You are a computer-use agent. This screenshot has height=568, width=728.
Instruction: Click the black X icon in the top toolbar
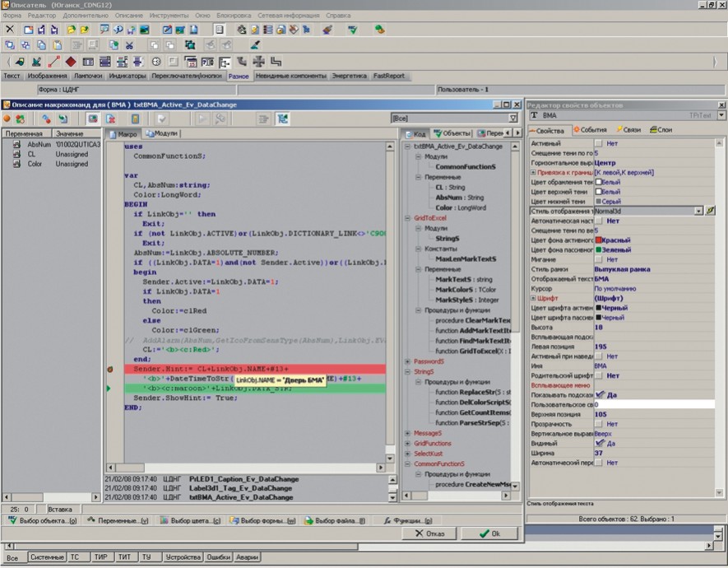[x=10, y=30]
